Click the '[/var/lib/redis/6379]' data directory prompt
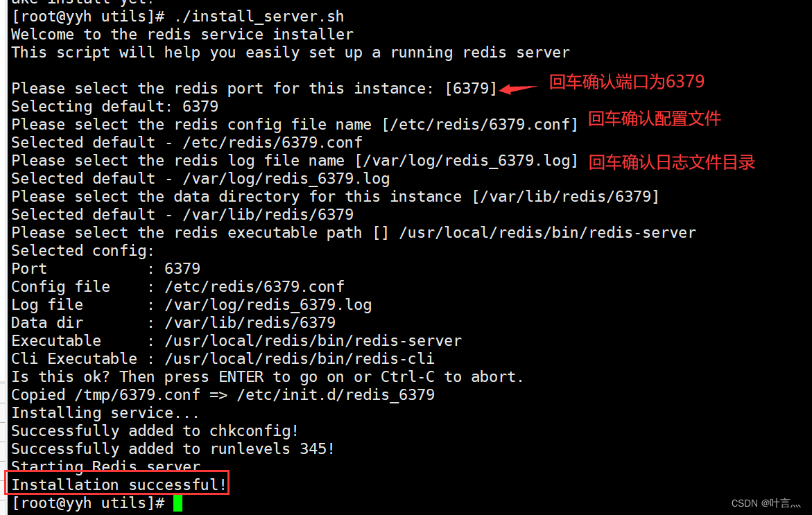 tap(565, 196)
